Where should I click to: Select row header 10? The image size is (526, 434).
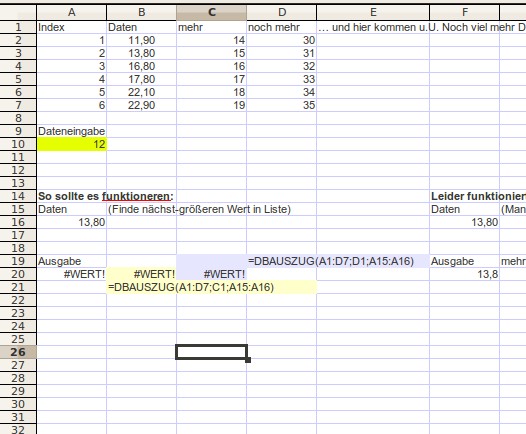pos(18,144)
